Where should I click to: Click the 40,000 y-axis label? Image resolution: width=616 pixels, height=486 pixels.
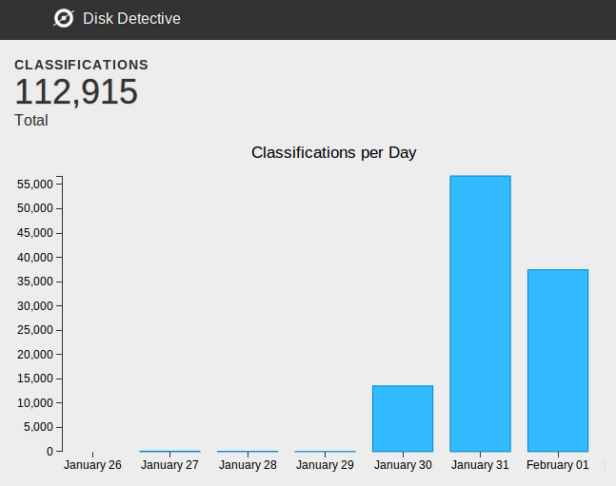pyautogui.click(x=35, y=257)
